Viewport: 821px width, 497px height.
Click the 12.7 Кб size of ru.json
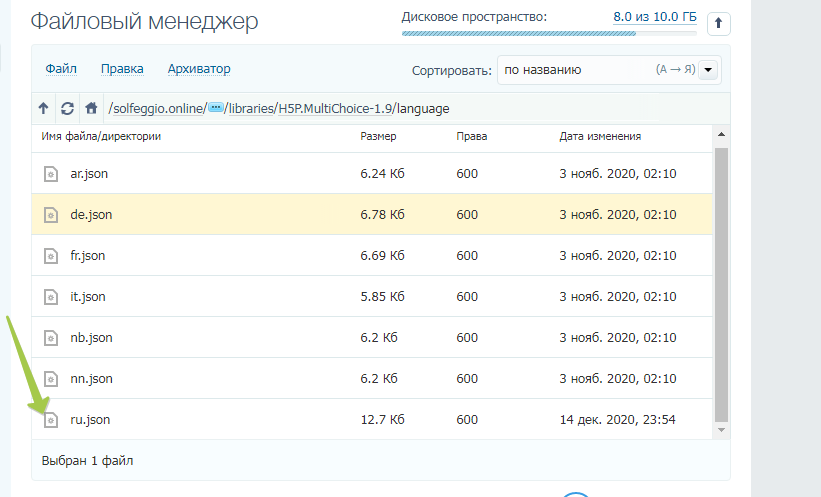382,420
